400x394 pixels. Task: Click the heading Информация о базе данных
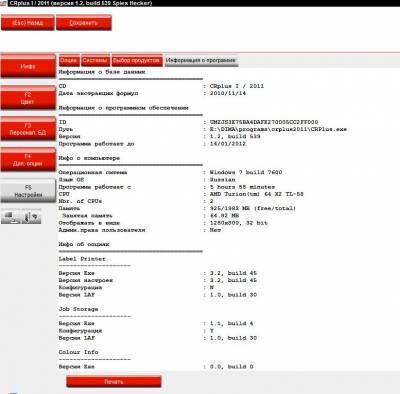tap(102, 72)
